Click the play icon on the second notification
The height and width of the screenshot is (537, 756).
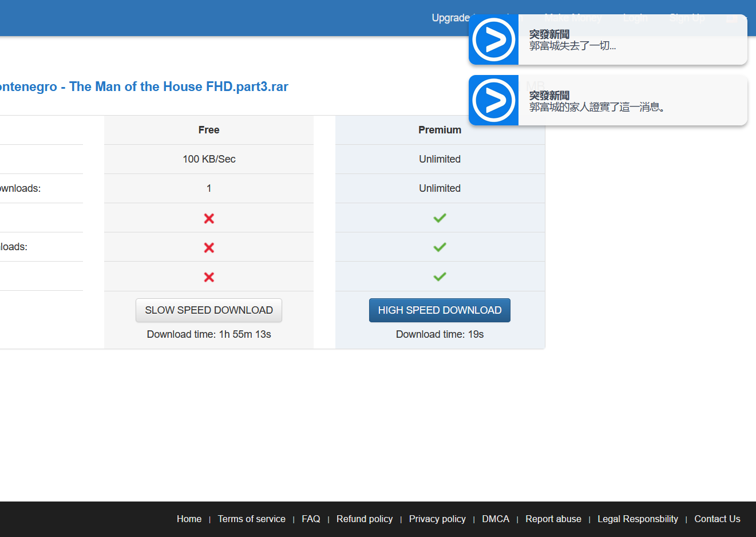[493, 100]
